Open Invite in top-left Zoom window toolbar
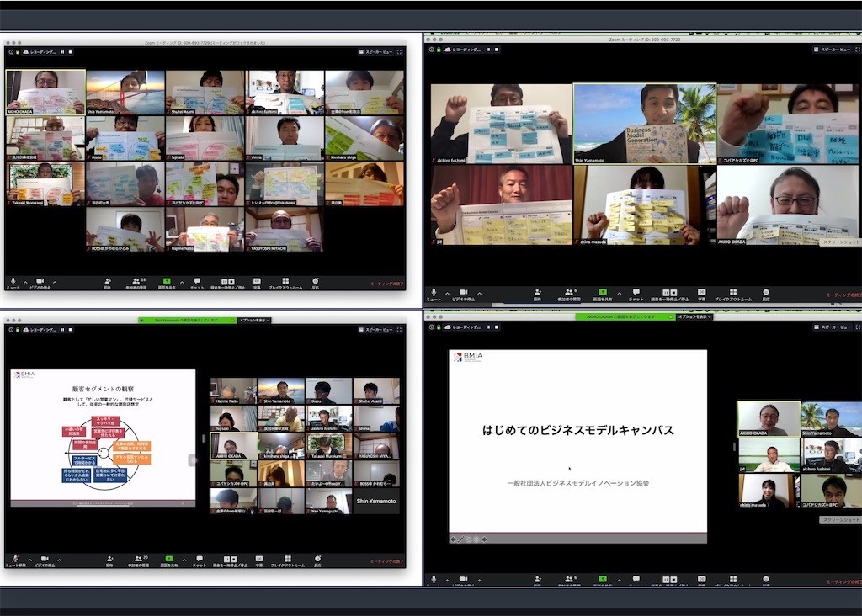 coord(107,283)
